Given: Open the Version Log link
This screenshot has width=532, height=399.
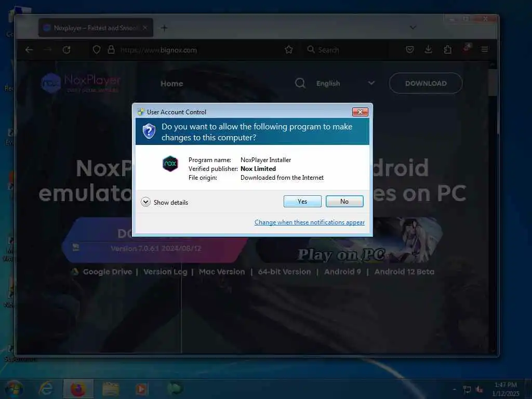Looking at the screenshot, I should click(165, 272).
